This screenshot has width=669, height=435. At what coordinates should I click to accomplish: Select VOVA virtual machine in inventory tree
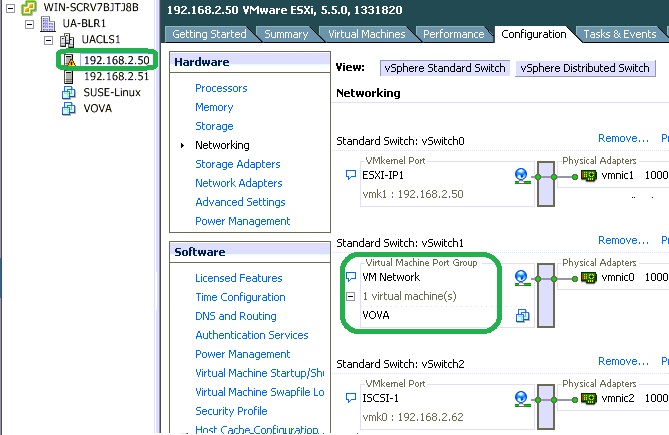click(98, 109)
